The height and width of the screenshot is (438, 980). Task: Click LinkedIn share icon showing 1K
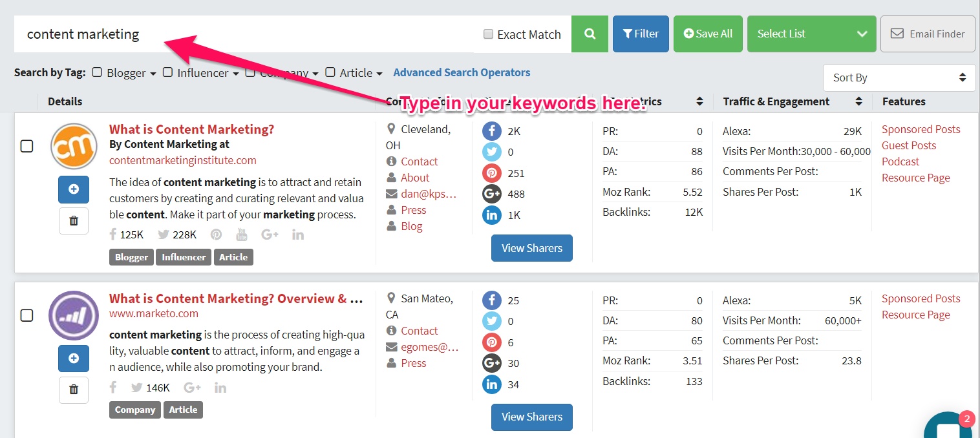click(x=492, y=215)
